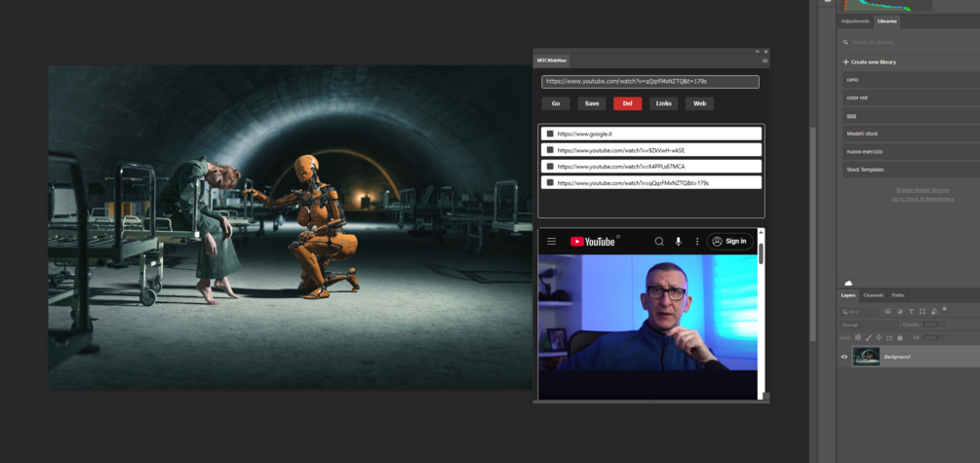Open the Stock Templates library
The image size is (980, 463).
[x=911, y=170]
